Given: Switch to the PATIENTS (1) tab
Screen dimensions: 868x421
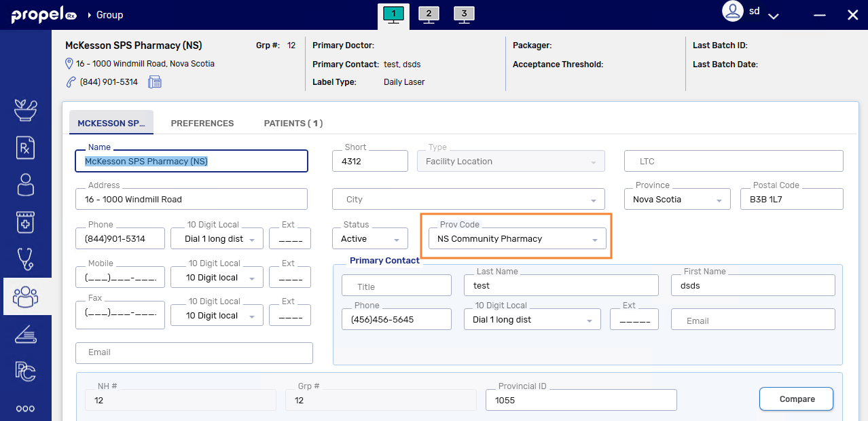Looking at the screenshot, I should pyautogui.click(x=293, y=124).
